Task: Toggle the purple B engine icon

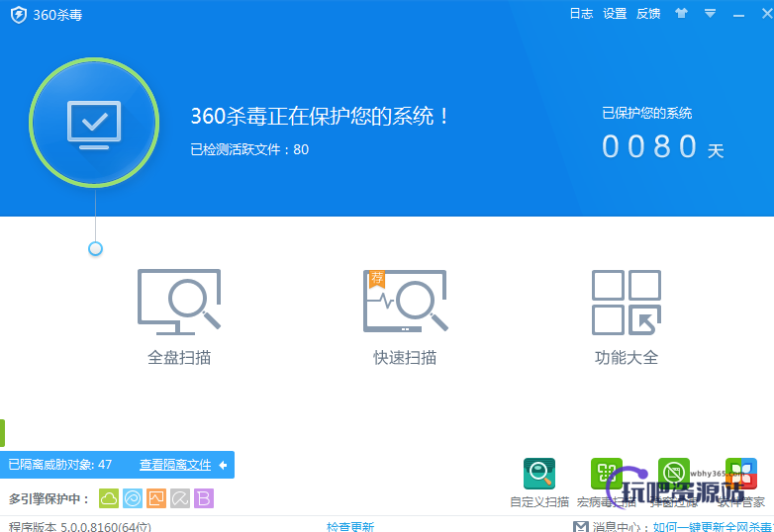Action: tap(204, 498)
